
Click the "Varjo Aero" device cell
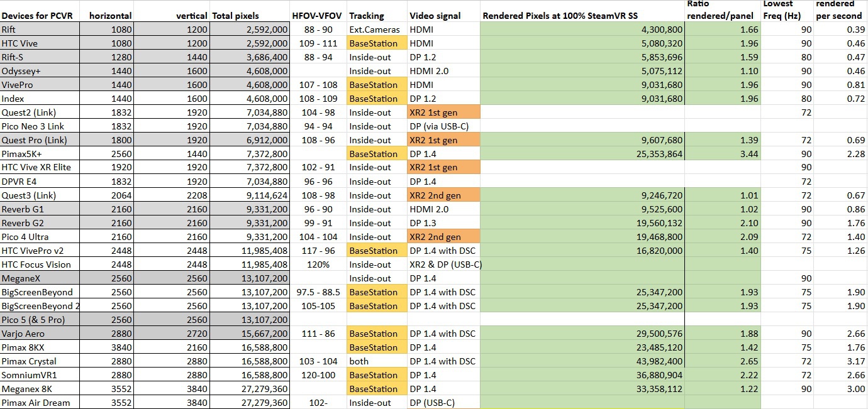tap(40, 334)
